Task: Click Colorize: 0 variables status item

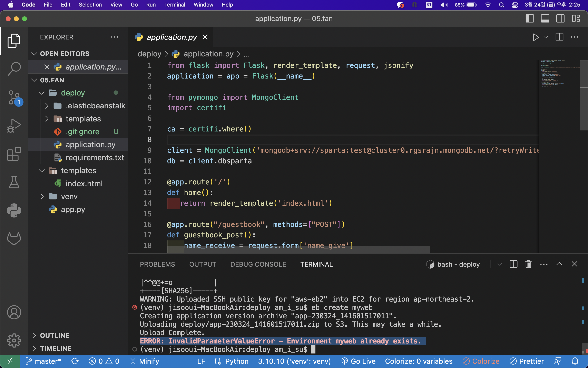Action: coord(419,361)
